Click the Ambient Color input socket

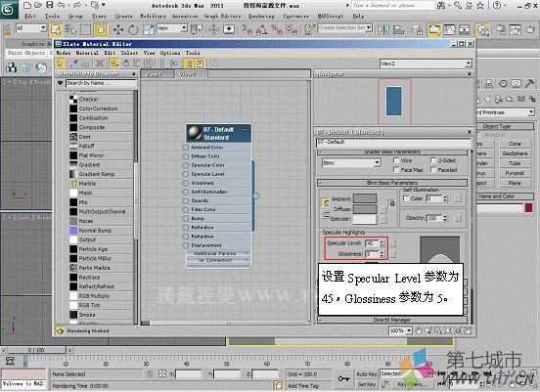[x=185, y=148]
